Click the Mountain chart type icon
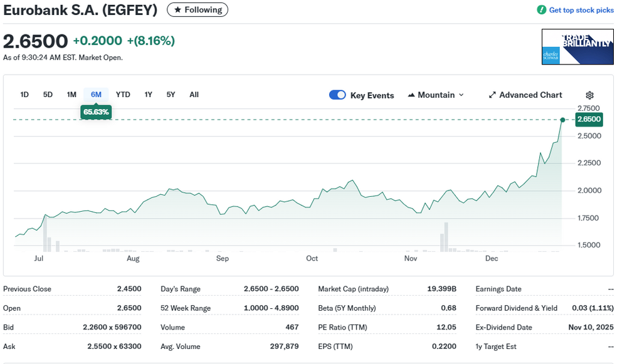This screenshot has height=364, width=627. (411, 95)
